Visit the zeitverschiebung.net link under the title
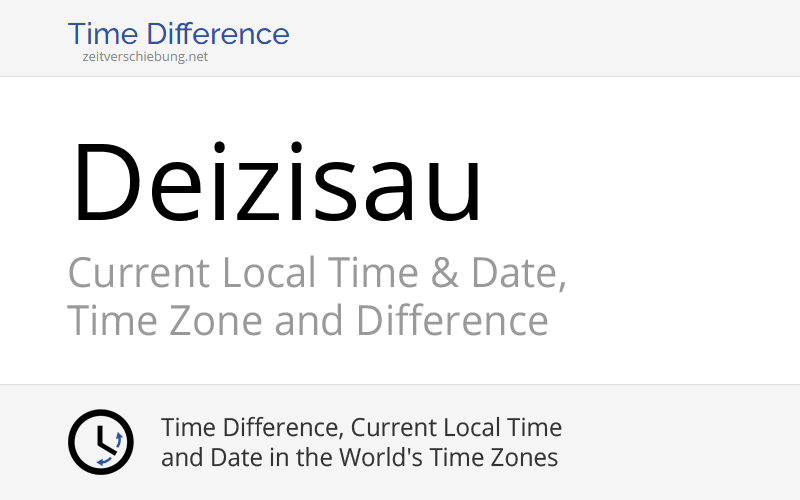 145,57
